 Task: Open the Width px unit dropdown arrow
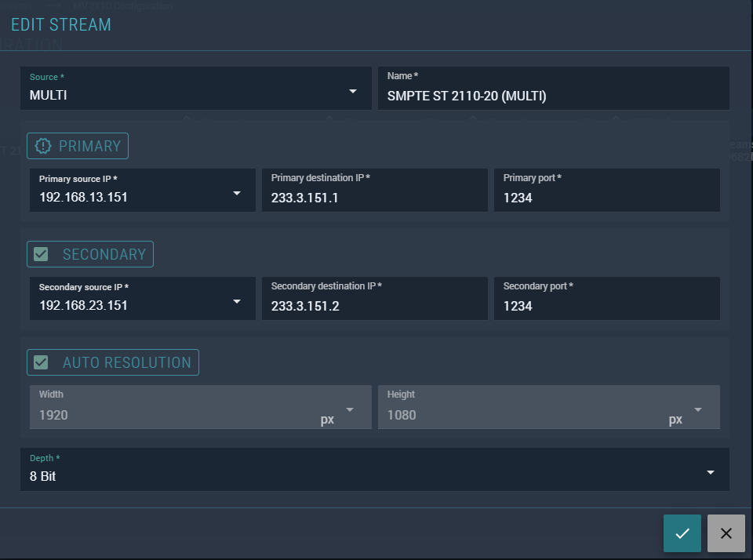click(350, 409)
